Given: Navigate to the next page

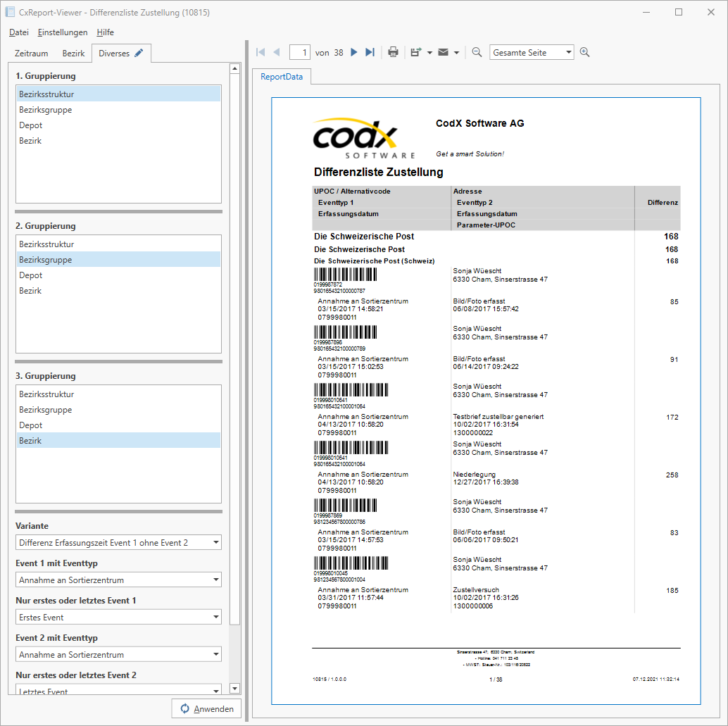Looking at the screenshot, I should pos(354,51).
